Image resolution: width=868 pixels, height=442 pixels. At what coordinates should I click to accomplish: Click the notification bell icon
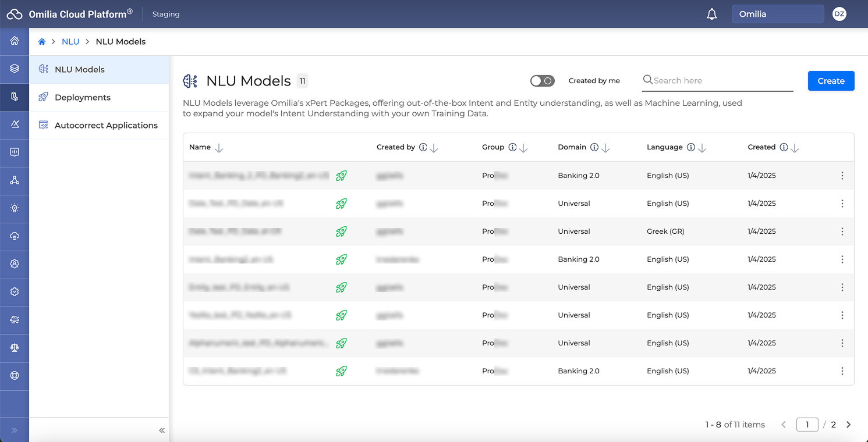[x=711, y=15]
